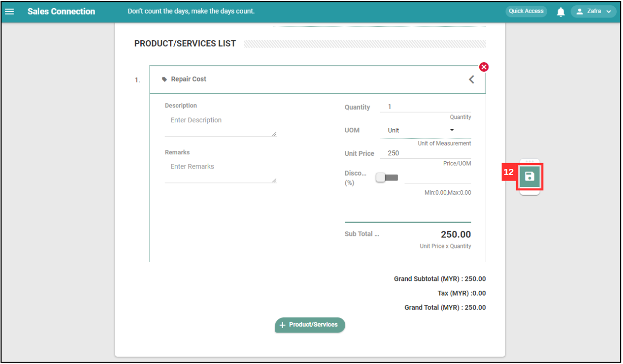Click the Repair Cost item title
Image resolution: width=623 pixels, height=364 pixels.
coord(188,79)
